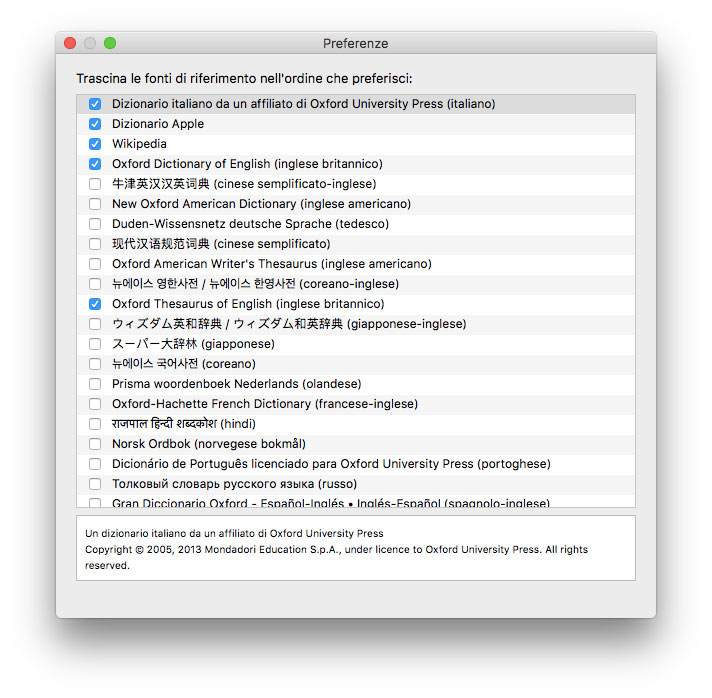This screenshot has height=698, width=712.
Task: Tick the russo dictionary checkbox
Action: pos(95,484)
